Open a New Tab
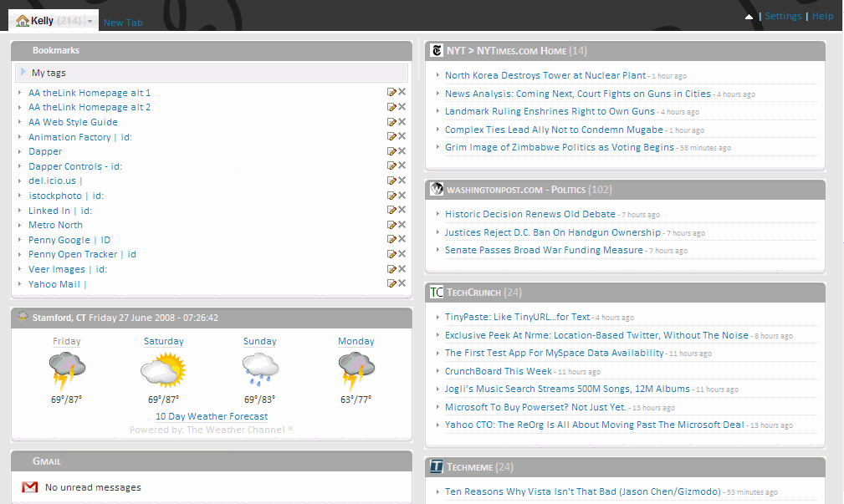This screenshot has width=844, height=504. (x=123, y=23)
